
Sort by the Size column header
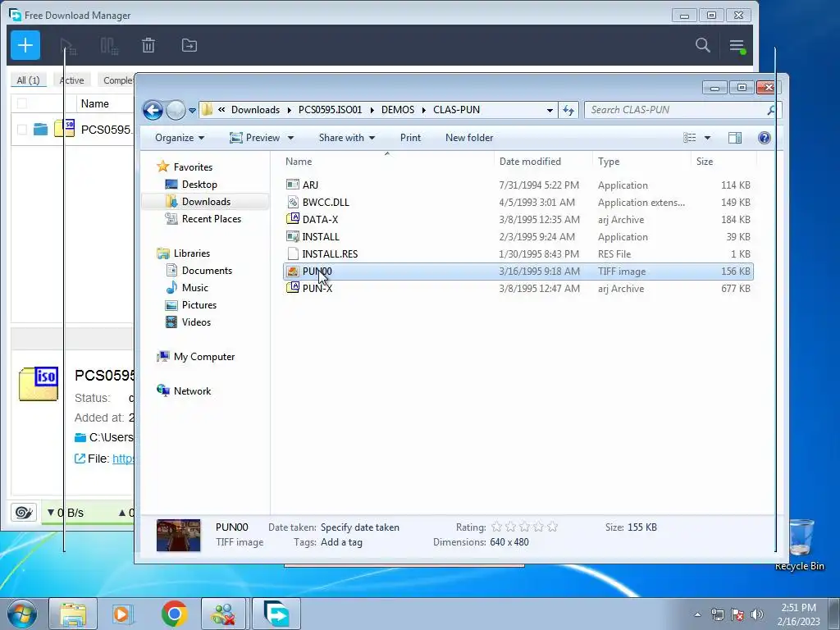(724, 162)
